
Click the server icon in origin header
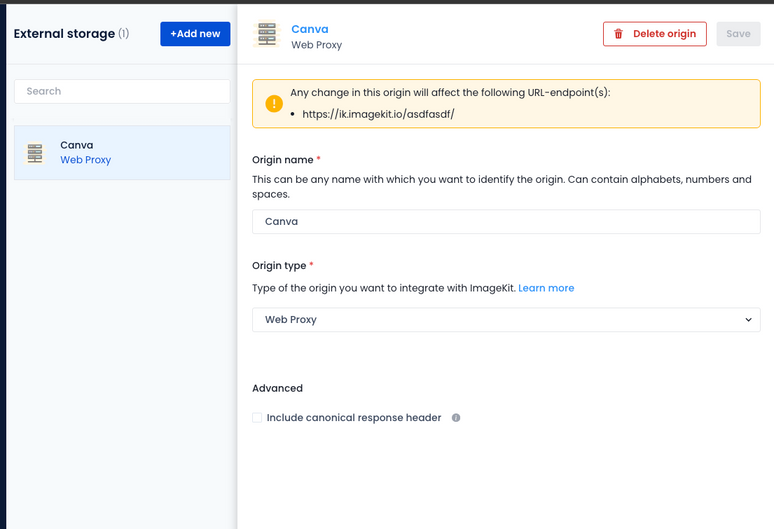click(267, 35)
